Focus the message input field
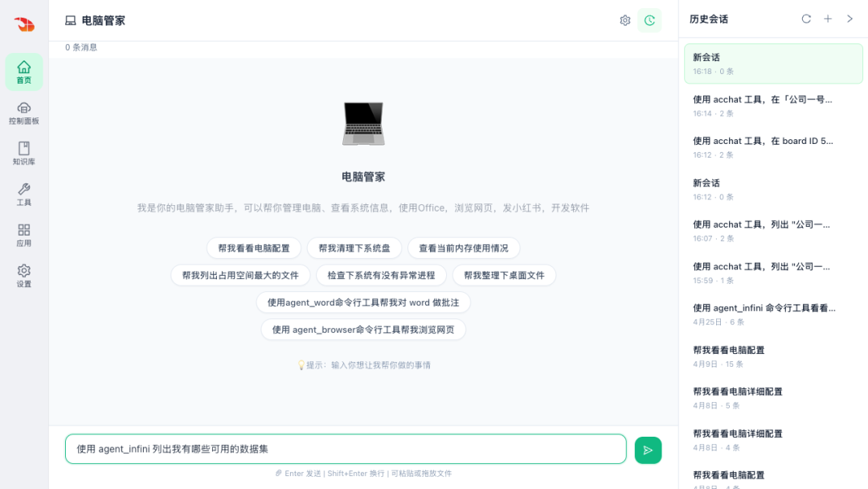 coord(346,449)
